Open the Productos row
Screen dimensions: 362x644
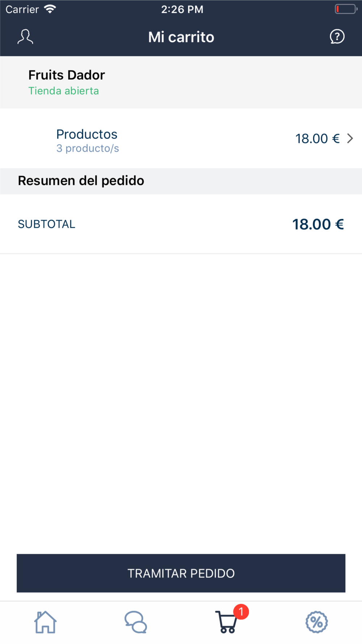181,138
